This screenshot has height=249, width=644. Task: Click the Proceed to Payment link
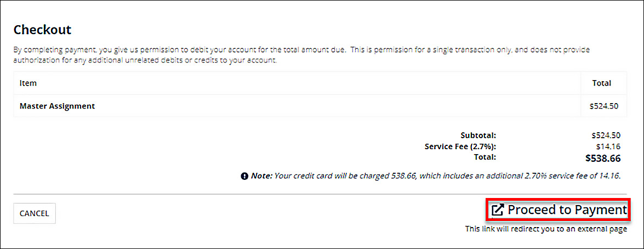coord(567,210)
